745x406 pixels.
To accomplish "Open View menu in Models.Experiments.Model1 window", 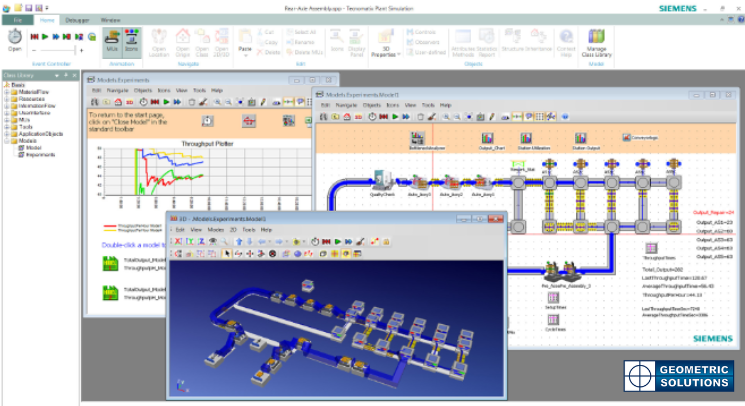I will [410, 105].
